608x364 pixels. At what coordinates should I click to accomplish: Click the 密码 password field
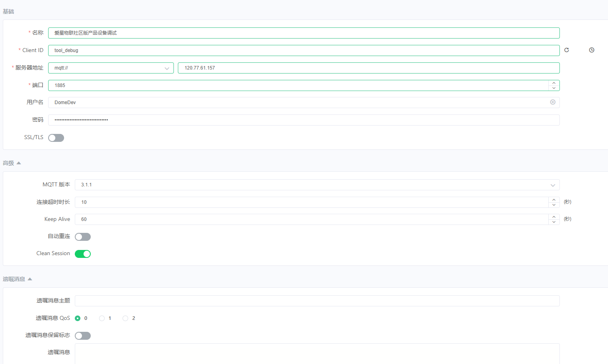tap(304, 120)
